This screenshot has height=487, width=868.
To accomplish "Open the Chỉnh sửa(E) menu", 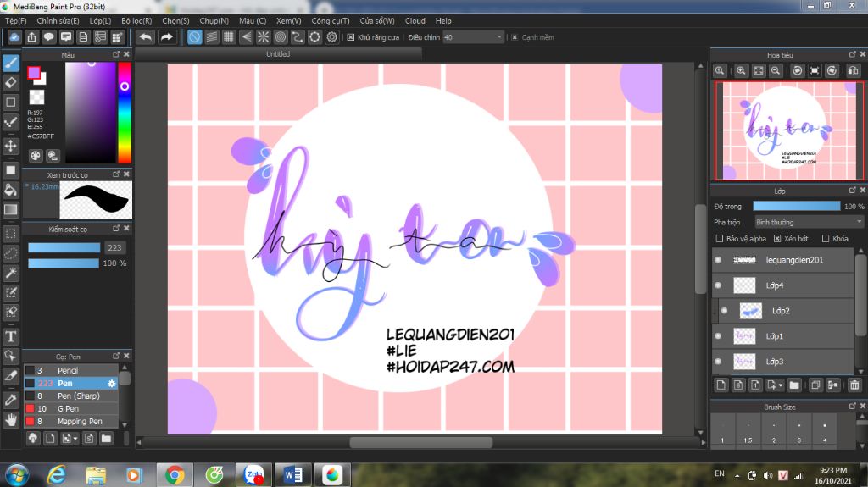I will pos(58,20).
